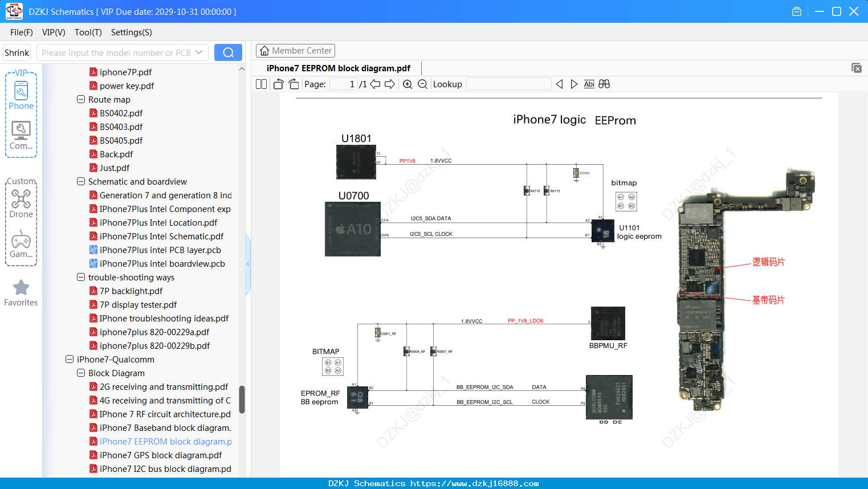Open Member Center
The image size is (868, 489).
tap(295, 51)
